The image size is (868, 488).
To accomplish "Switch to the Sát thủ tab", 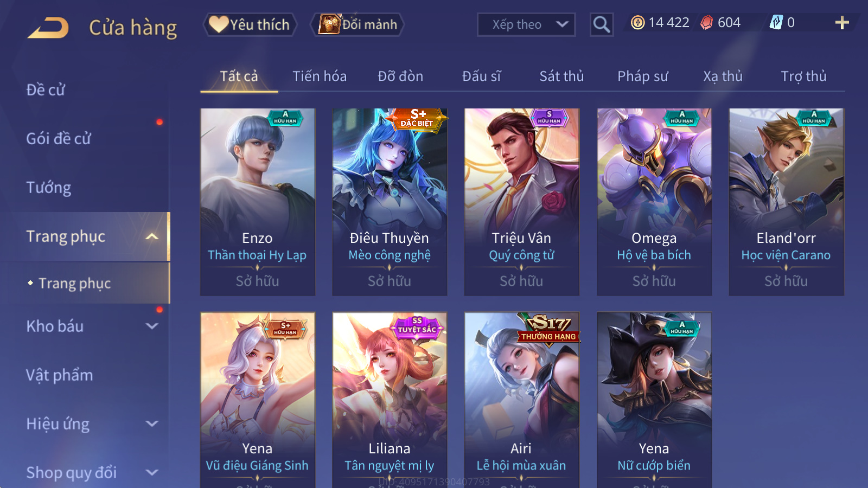I will 561,76.
